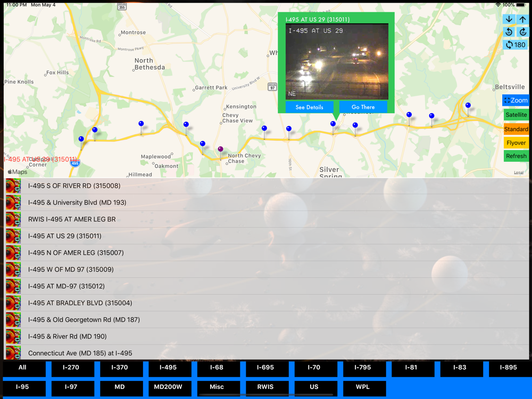532x399 pixels.
Task: Flip map heading with the 180 button
Action: point(516,45)
